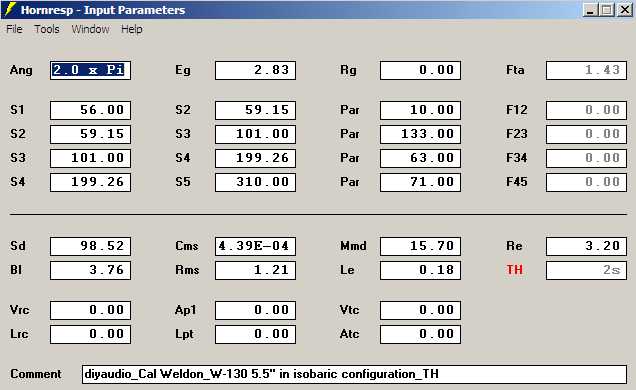Click the Ang label
Image resolution: width=636 pixels, height=390 pixels.
coord(21,70)
